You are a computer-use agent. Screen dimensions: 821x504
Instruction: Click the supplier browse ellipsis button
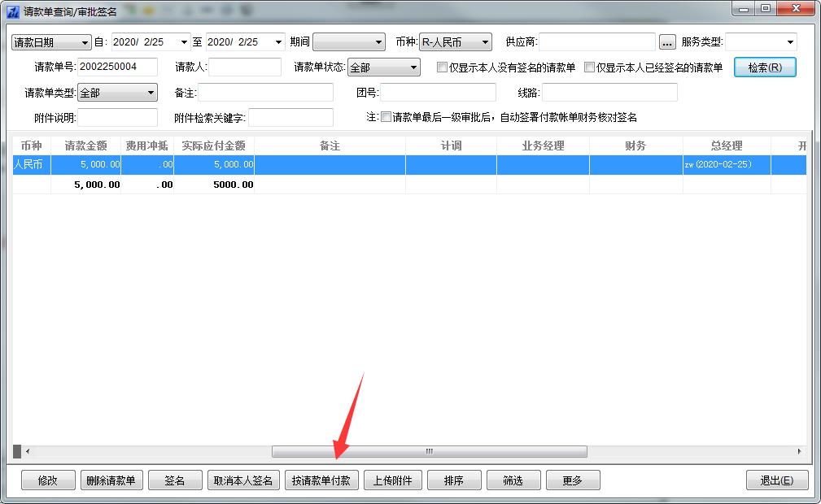click(x=667, y=42)
